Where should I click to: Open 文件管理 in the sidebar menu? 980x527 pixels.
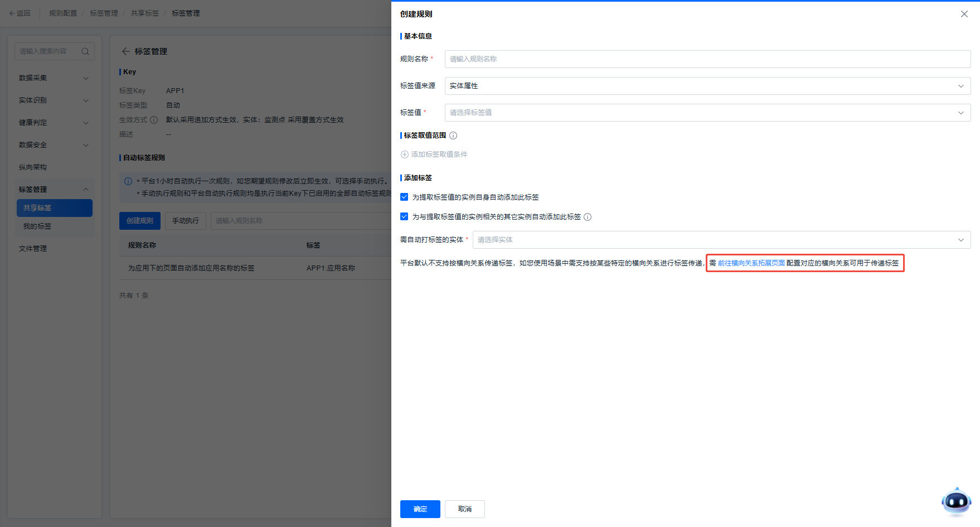[33, 249]
